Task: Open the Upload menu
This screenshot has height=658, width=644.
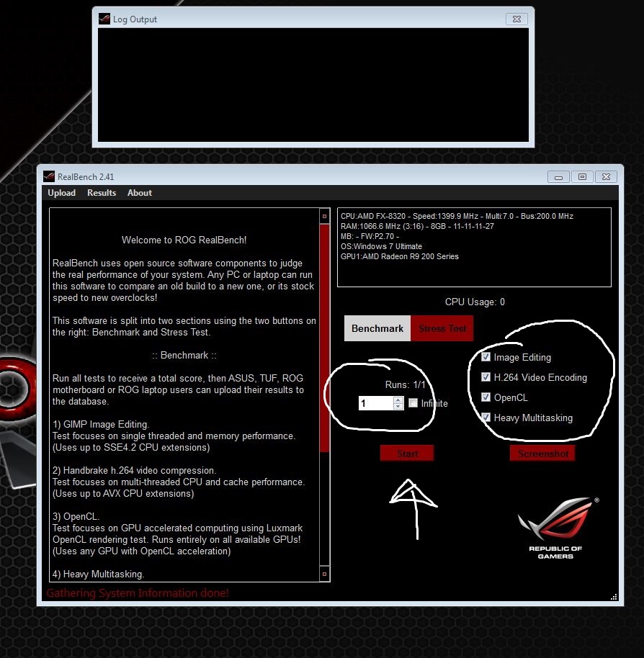Action: click(x=61, y=193)
